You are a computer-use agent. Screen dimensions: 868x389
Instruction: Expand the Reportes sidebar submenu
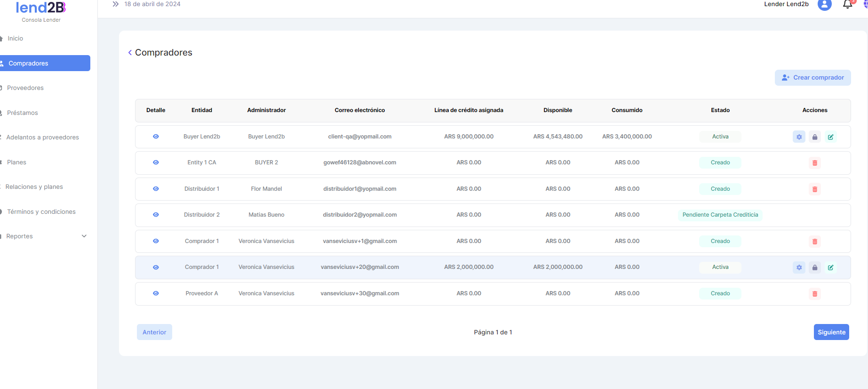84,236
